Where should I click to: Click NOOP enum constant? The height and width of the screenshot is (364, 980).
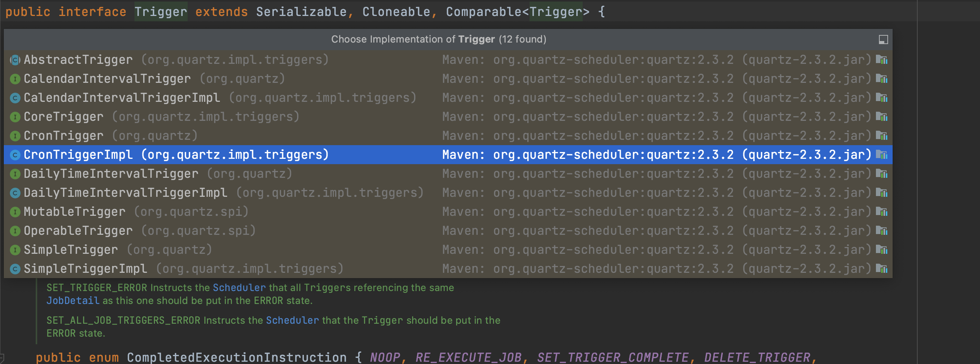[x=385, y=358]
